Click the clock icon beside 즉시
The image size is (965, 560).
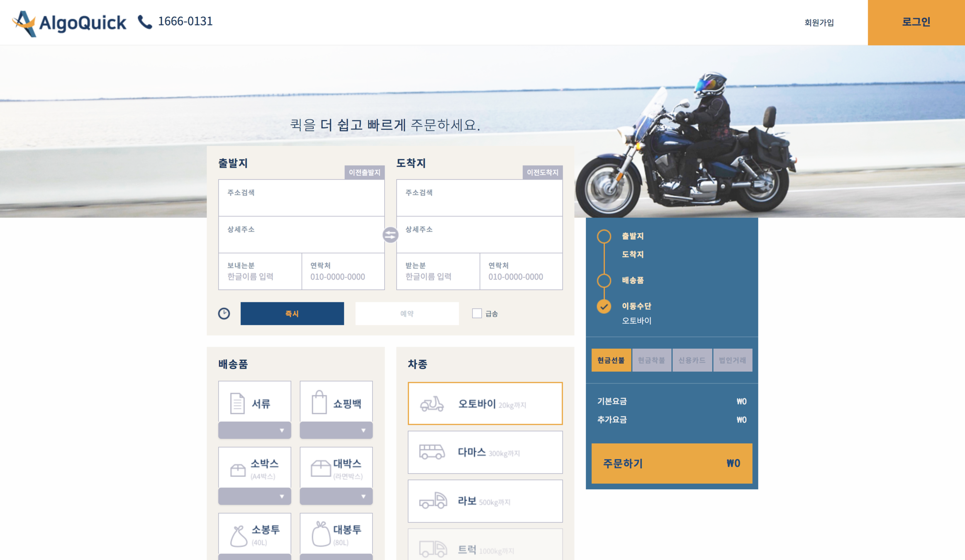[x=224, y=314]
